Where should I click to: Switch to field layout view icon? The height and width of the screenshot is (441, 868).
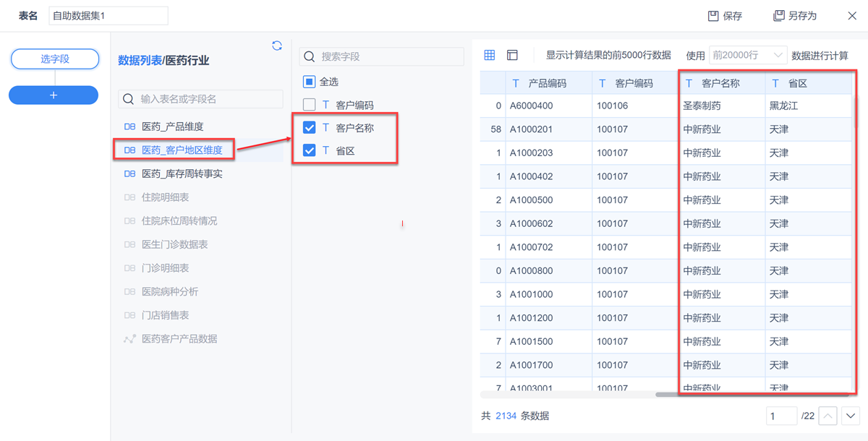[512, 55]
